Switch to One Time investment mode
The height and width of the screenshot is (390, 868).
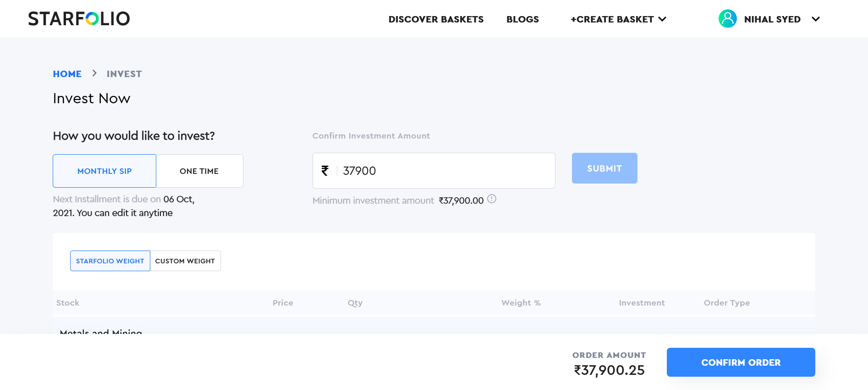199,171
